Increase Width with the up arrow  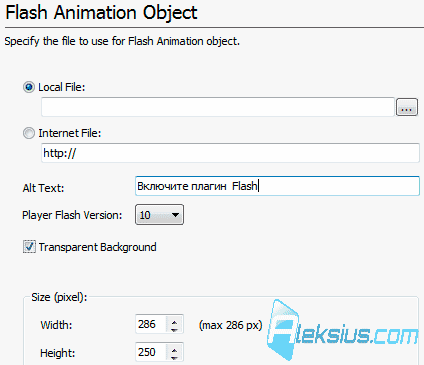pyautogui.click(x=174, y=321)
